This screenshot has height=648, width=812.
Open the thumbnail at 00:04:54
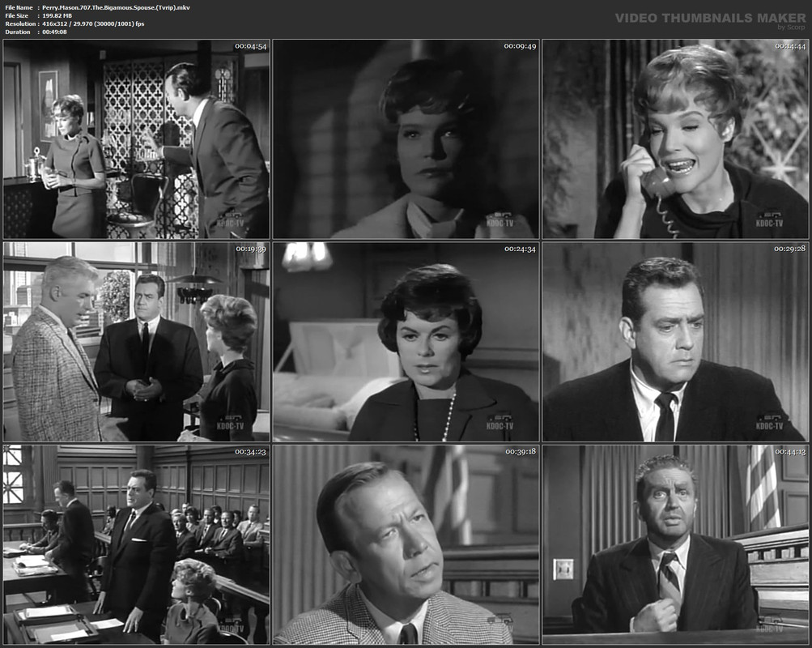136,139
